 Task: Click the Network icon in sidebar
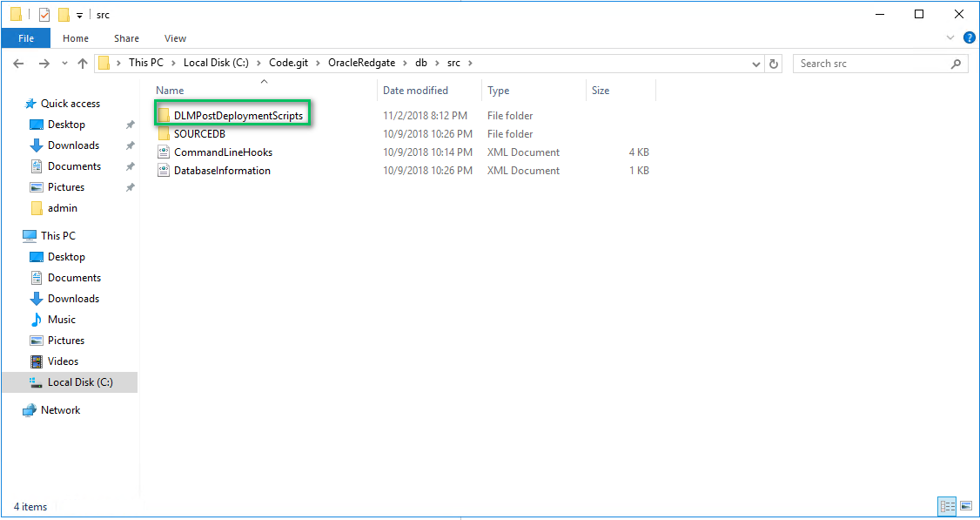[30, 410]
